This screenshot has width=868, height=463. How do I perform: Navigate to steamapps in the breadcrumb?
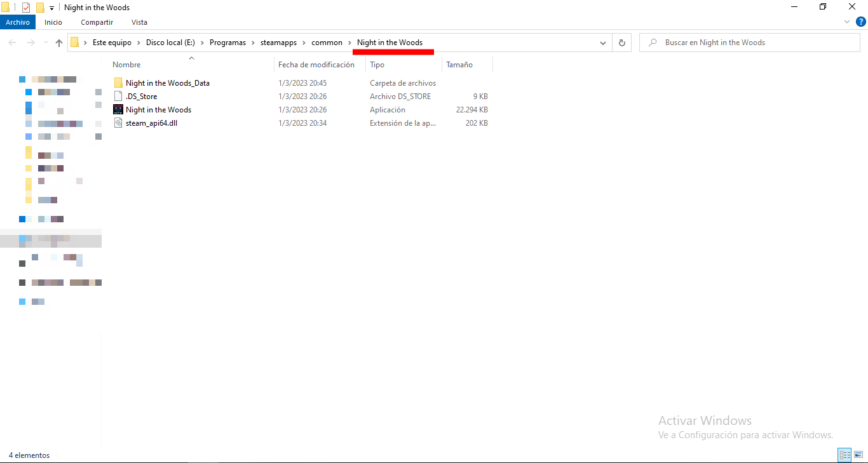click(x=278, y=43)
